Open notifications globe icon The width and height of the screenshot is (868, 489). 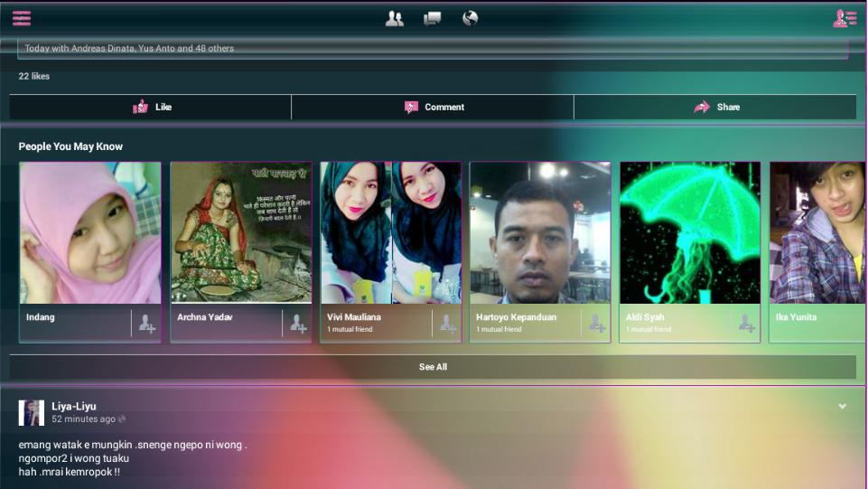coord(470,18)
